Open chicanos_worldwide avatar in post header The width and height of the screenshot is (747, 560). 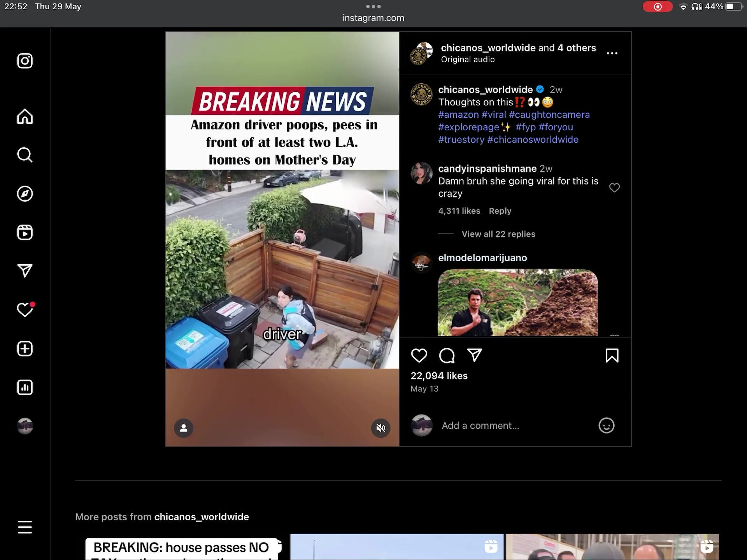[421, 53]
